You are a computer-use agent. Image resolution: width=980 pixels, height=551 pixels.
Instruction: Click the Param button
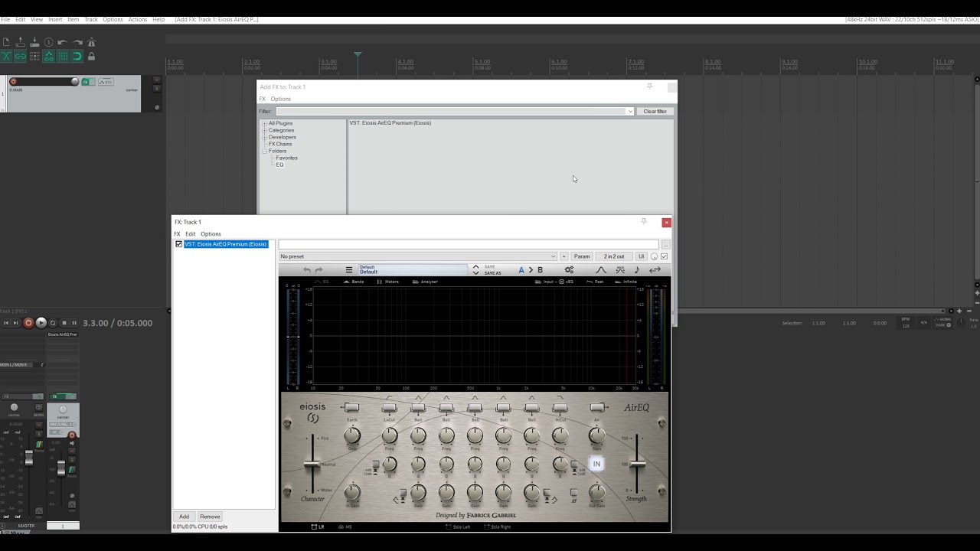pyautogui.click(x=582, y=256)
